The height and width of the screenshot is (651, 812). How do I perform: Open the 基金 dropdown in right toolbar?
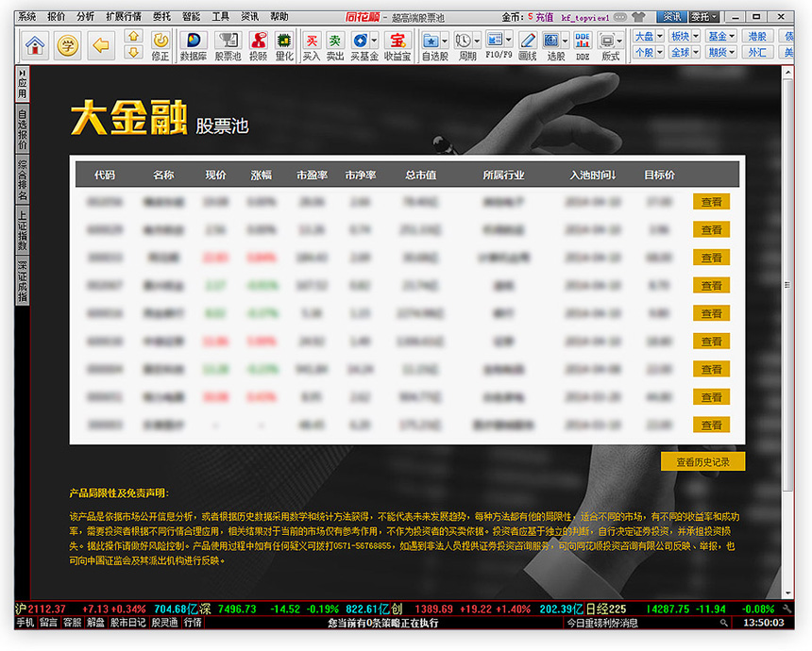click(722, 36)
